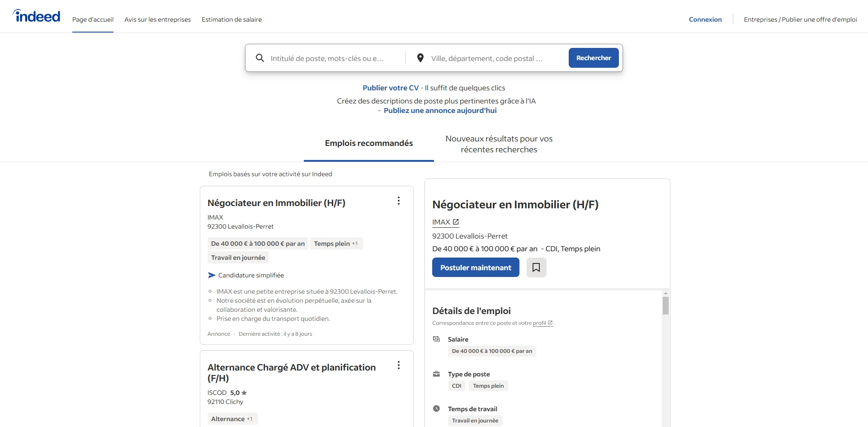Click ISCOD company name
Viewport: 868px width, 427px height.
pyautogui.click(x=217, y=393)
